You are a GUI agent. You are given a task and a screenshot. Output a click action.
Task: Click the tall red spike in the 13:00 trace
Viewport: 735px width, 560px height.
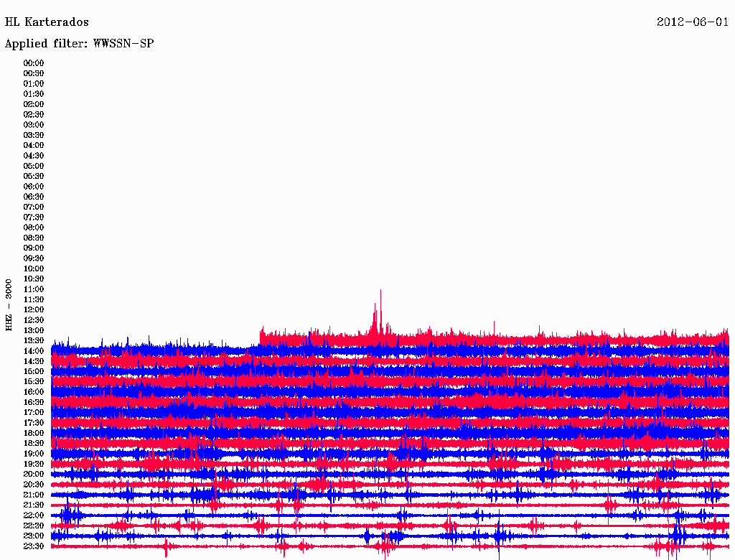pyautogui.click(x=380, y=312)
